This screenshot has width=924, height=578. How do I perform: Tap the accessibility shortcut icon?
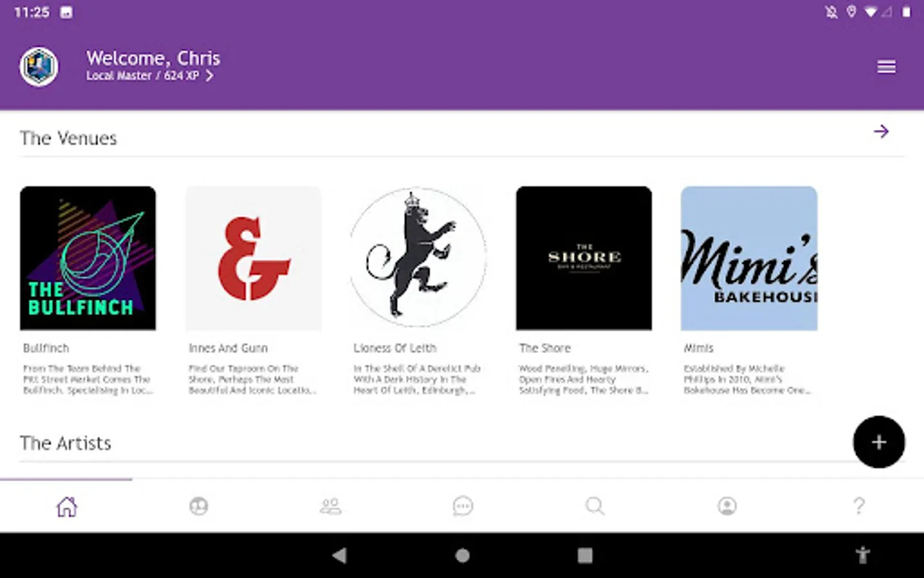pyautogui.click(x=862, y=555)
